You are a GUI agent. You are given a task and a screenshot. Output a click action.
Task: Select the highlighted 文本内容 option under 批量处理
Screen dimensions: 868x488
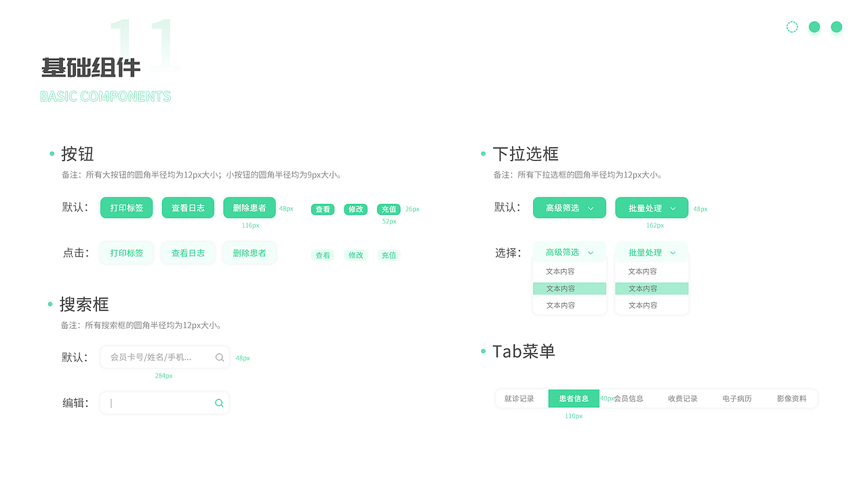coord(652,289)
